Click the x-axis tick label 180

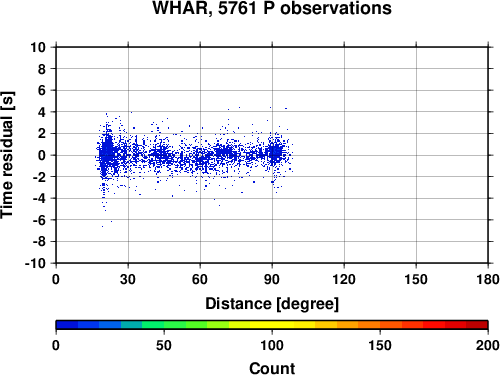coord(488,279)
